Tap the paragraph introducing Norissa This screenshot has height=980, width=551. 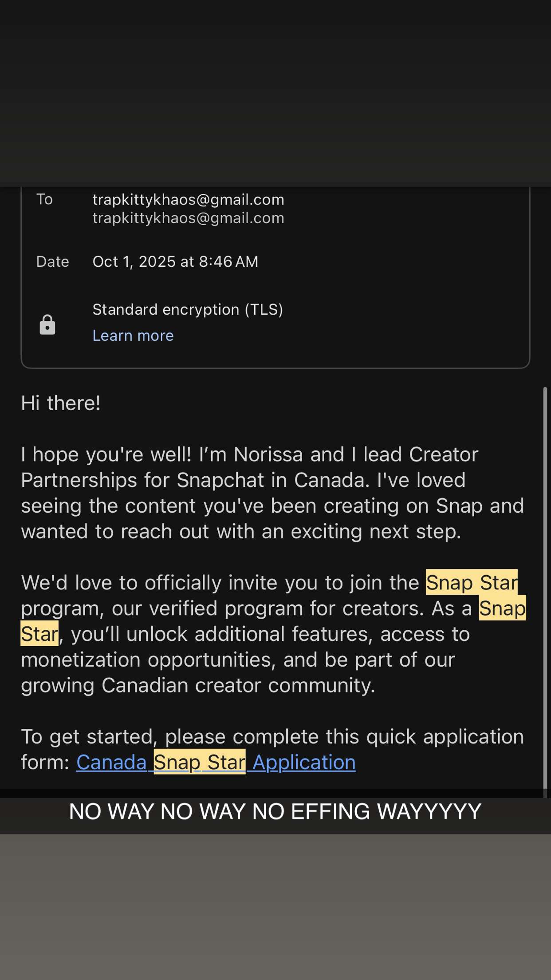[272, 493]
